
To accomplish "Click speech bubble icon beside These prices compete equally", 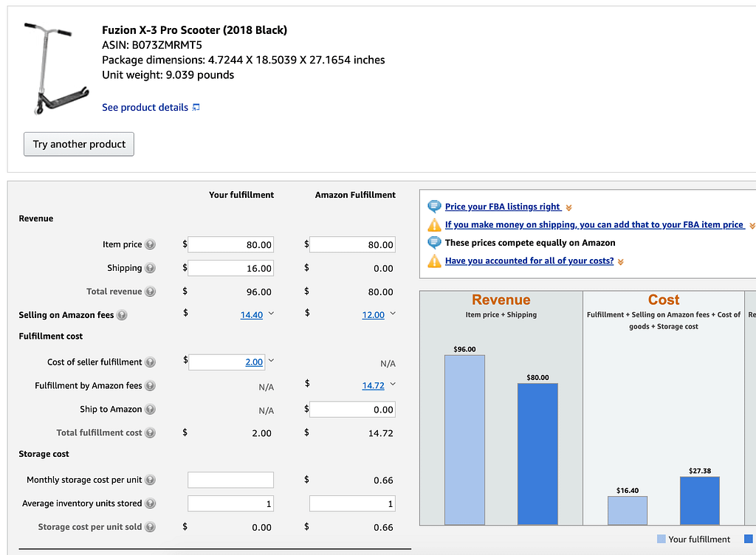I will pyautogui.click(x=434, y=242).
